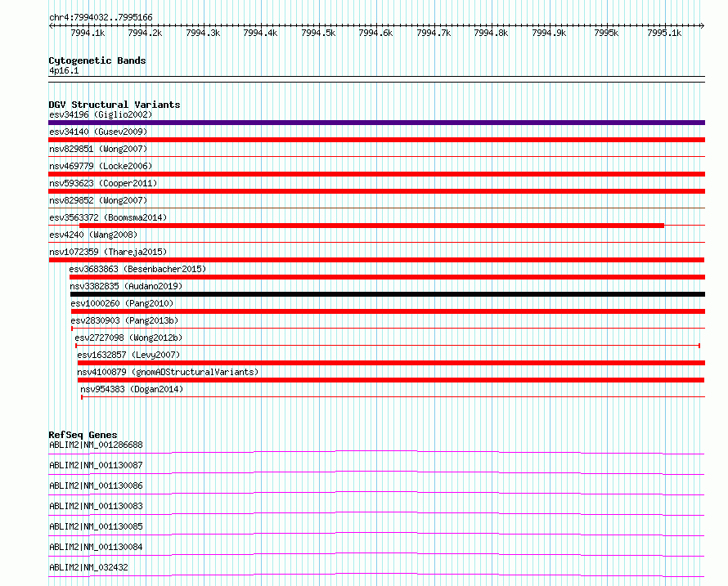The width and height of the screenshot is (728, 586).
Task: Click the red bar under esv3683863 (Besenbacher2015)
Action: tap(387, 277)
